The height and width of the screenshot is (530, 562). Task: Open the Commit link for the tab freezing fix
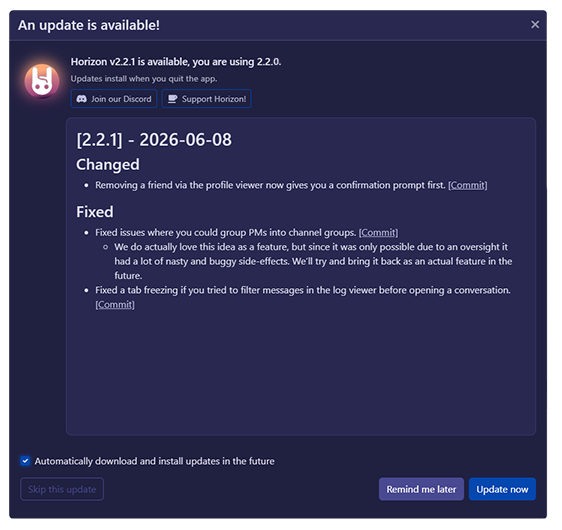pyautogui.click(x=115, y=305)
